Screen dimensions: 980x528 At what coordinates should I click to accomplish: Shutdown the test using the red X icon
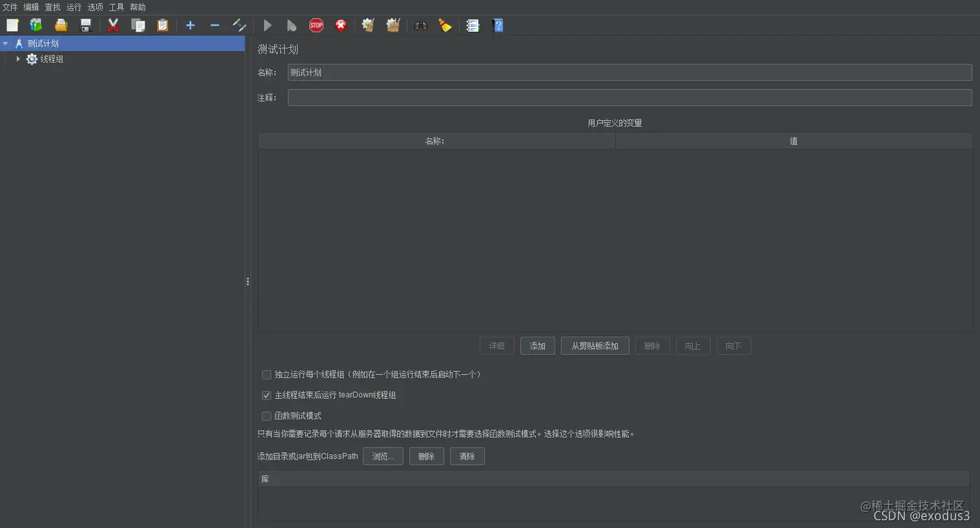[340, 25]
